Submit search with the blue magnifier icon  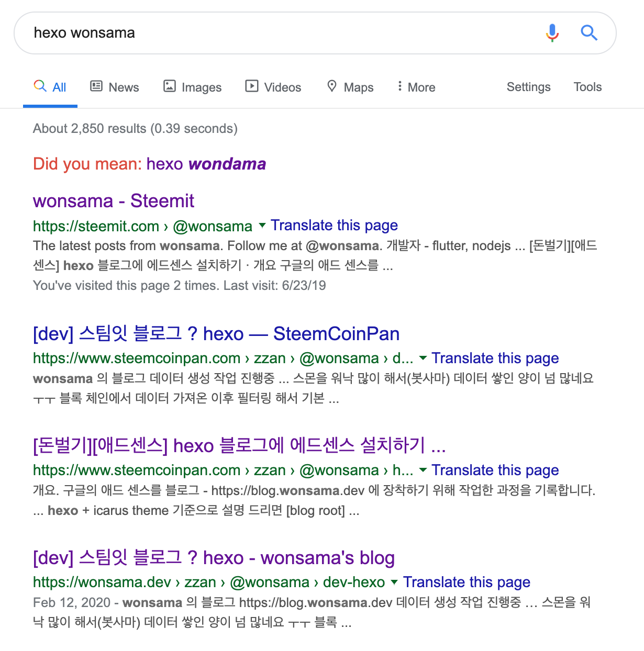589,33
